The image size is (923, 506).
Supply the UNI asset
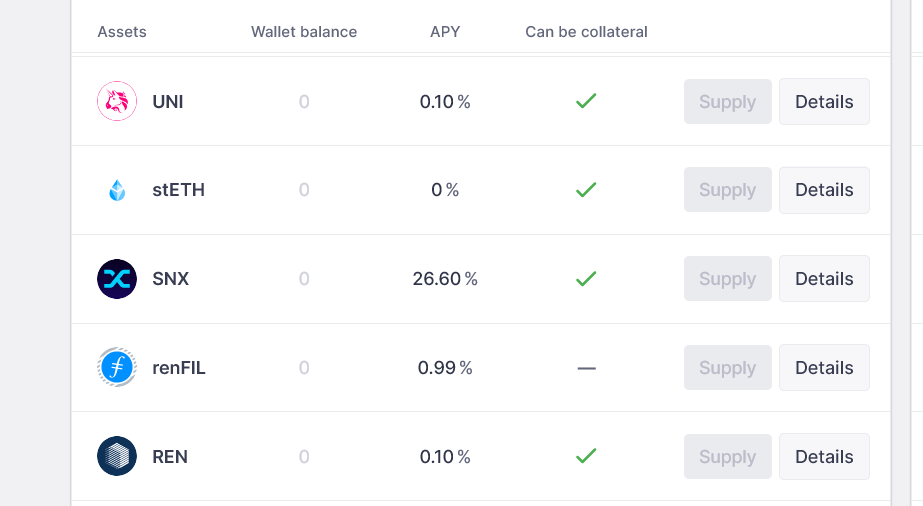point(728,102)
